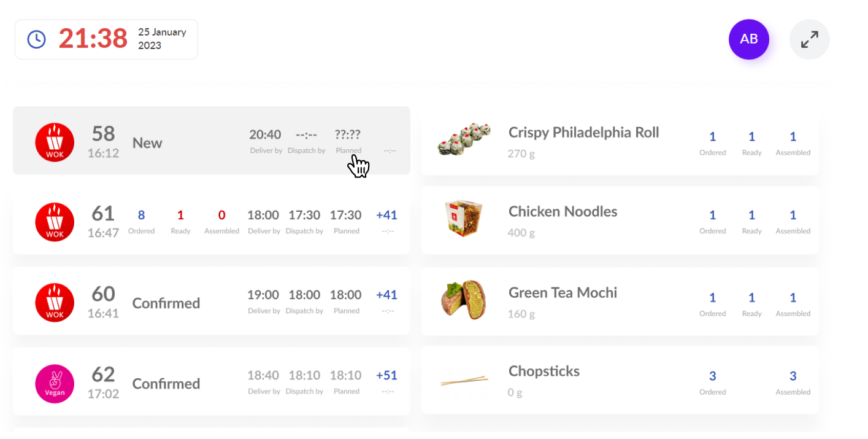Click the clock icon beside 21:38

click(37, 39)
